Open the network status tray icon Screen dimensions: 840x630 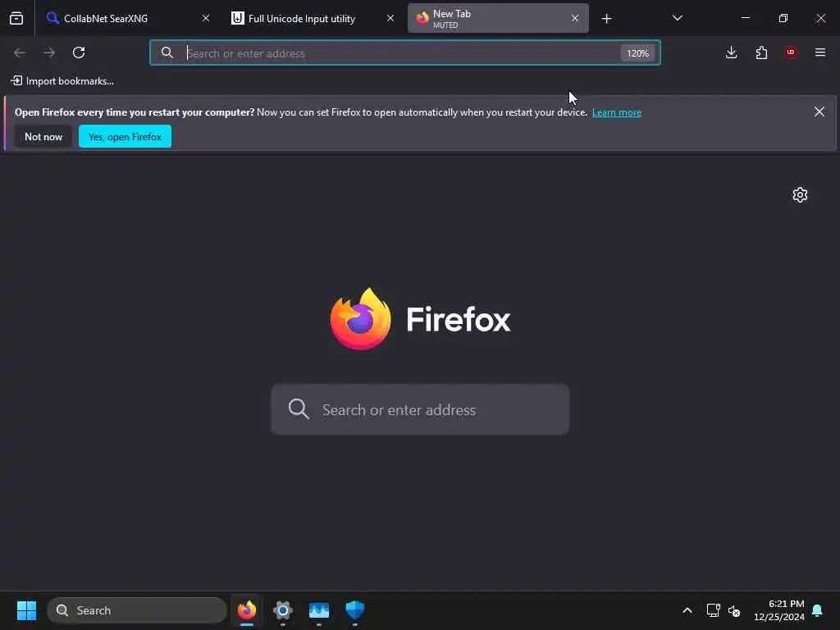pyautogui.click(x=713, y=610)
